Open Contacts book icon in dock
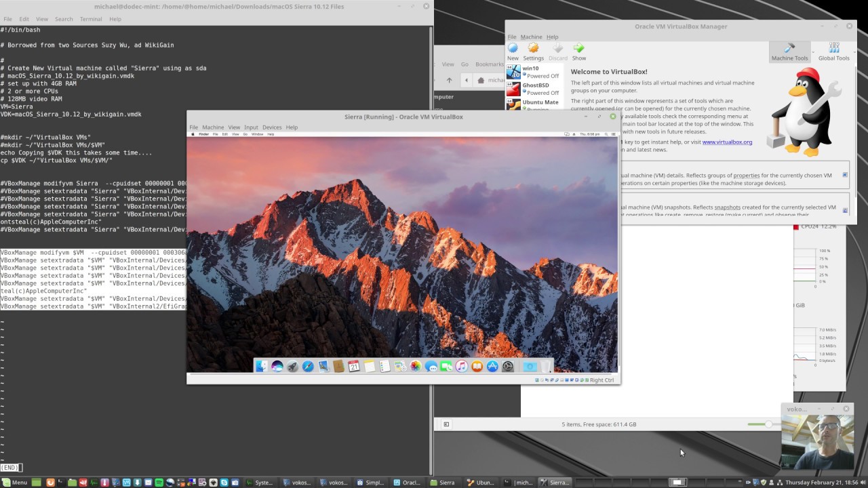868x488 pixels. (x=338, y=366)
